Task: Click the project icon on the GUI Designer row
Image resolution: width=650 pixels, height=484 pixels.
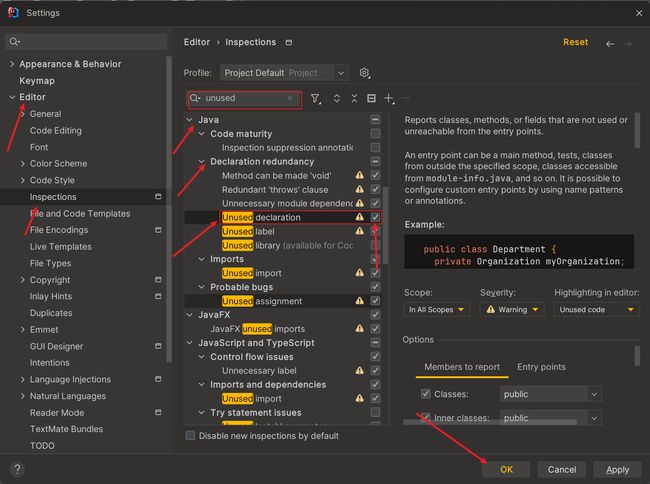Action: tap(158, 346)
